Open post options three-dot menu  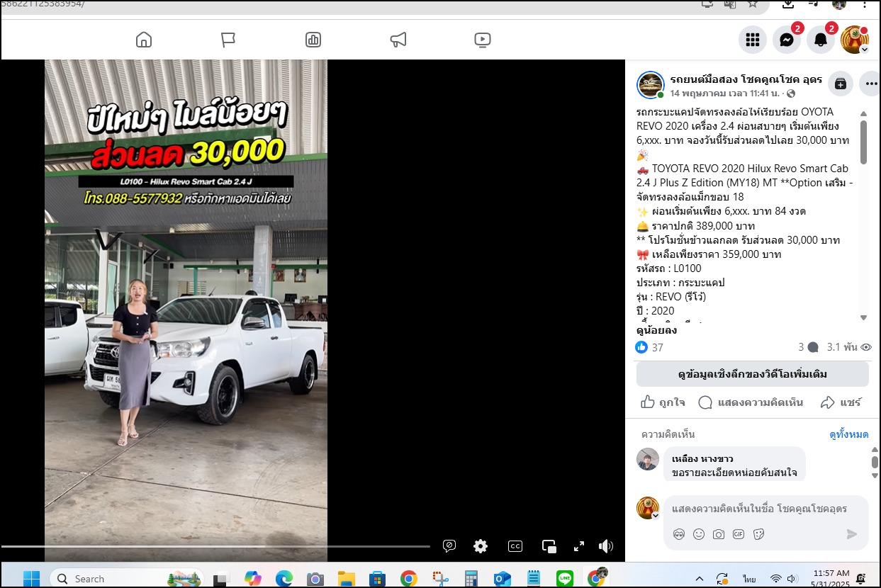870,84
